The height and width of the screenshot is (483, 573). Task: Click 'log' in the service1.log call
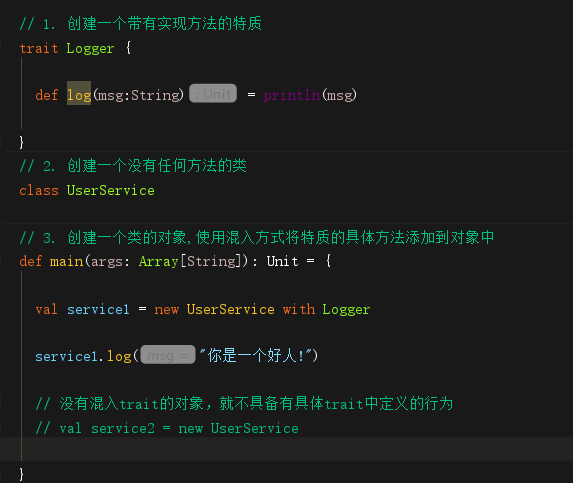coord(119,356)
